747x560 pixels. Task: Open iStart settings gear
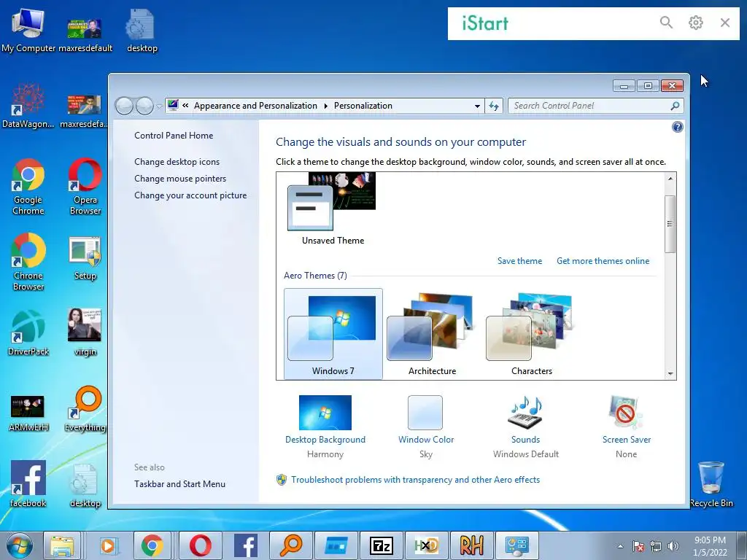[x=695, y=23]
